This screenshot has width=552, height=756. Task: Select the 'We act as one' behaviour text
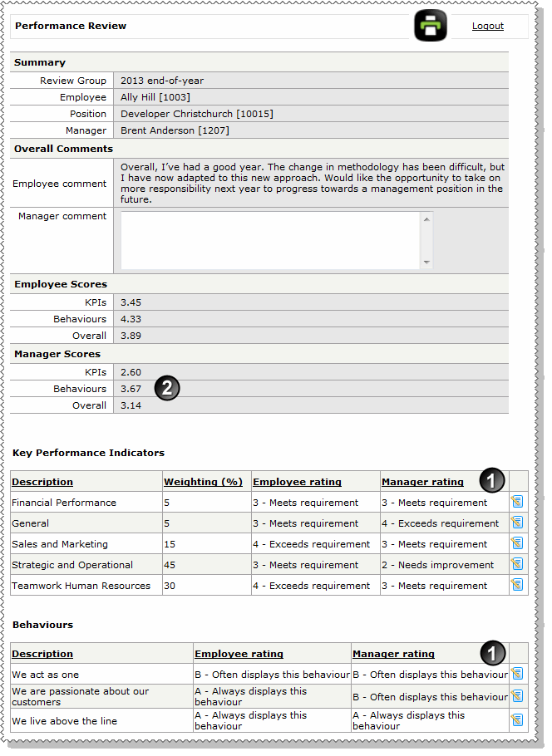[46, 675]
